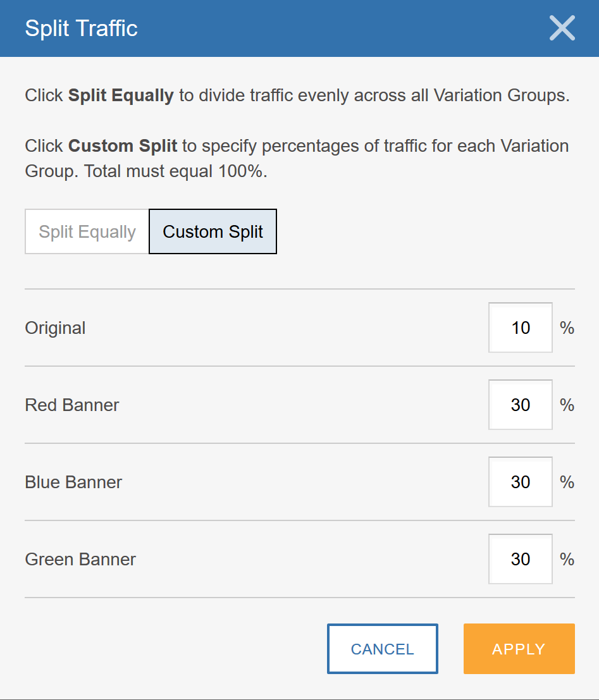This screenshot has height=700, width=599.
Task: Focus the Original percentage input field
Action: [x=520, y=328]
